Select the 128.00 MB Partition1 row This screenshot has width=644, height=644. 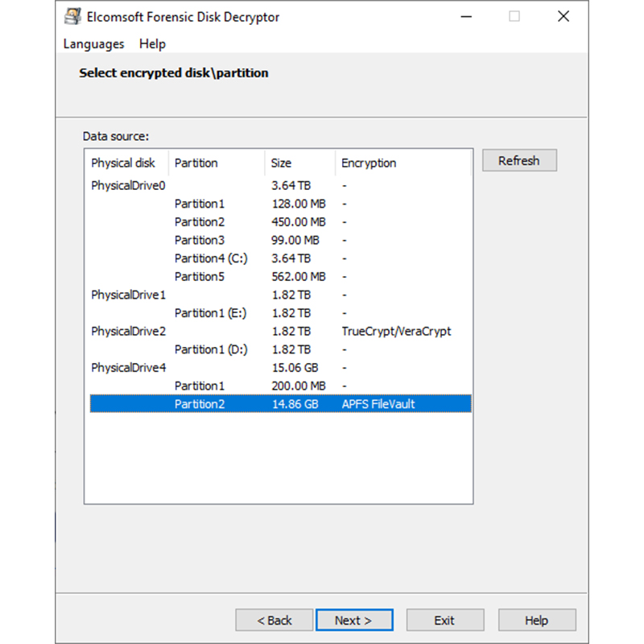280,204
